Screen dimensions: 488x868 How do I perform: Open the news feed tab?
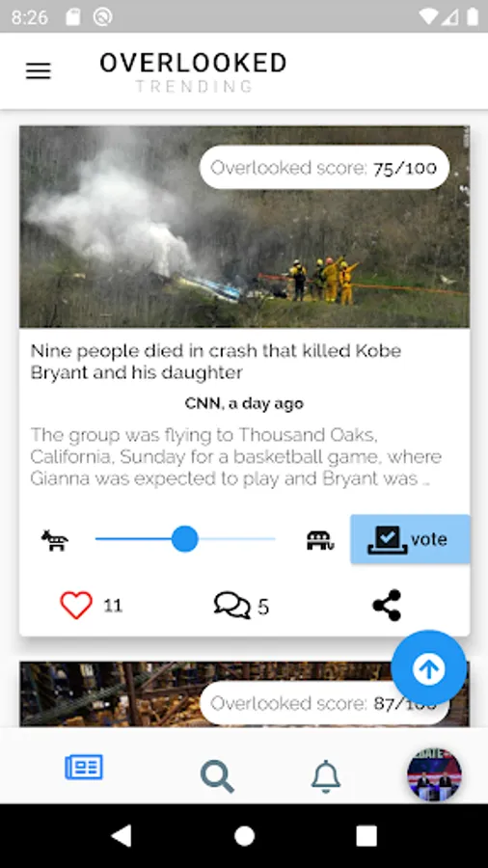[x=84, y=768]
